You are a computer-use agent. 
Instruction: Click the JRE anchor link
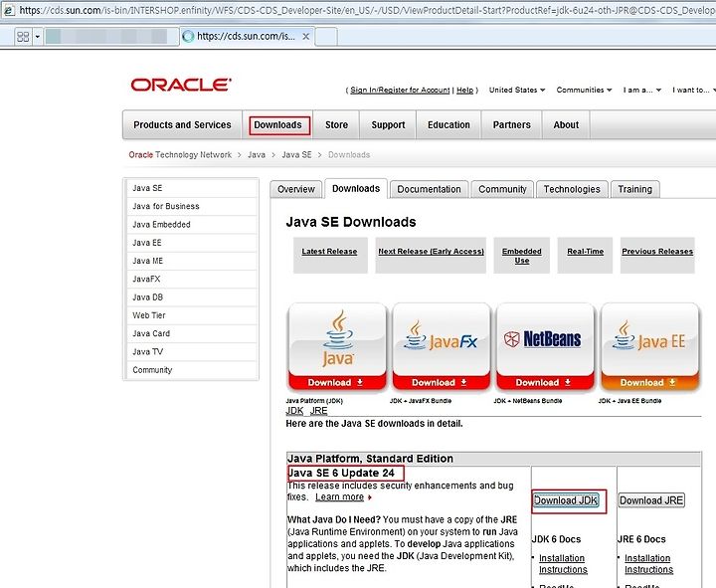click(x=319, y=411)
